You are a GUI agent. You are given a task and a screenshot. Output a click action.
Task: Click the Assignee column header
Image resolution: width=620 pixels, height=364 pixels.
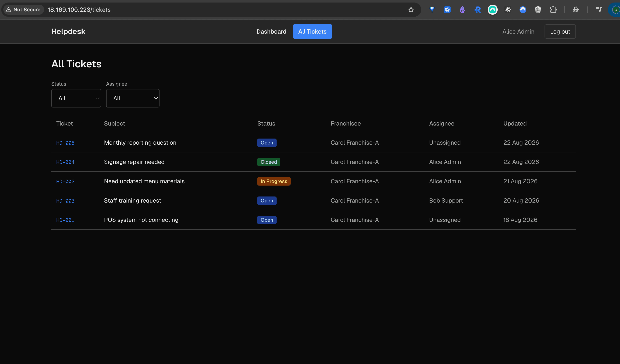[x=441, y=123]
